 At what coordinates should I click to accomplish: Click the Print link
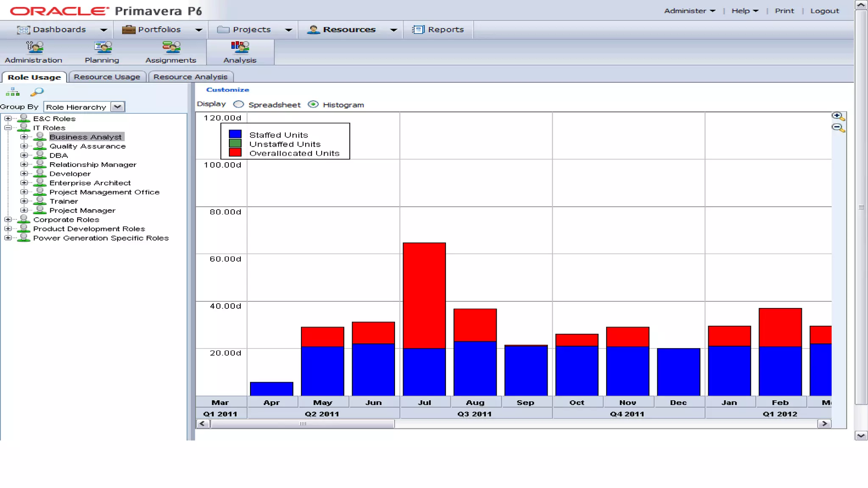(x=785, y=11)
